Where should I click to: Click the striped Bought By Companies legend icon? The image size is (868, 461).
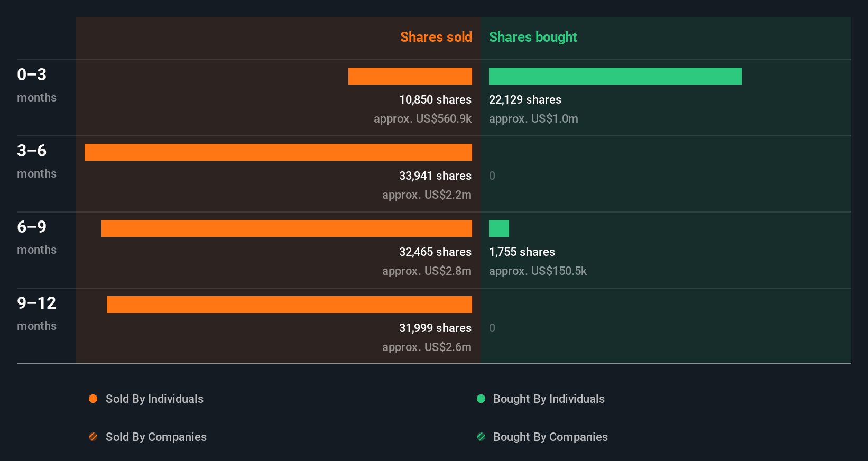pos(481,437)
